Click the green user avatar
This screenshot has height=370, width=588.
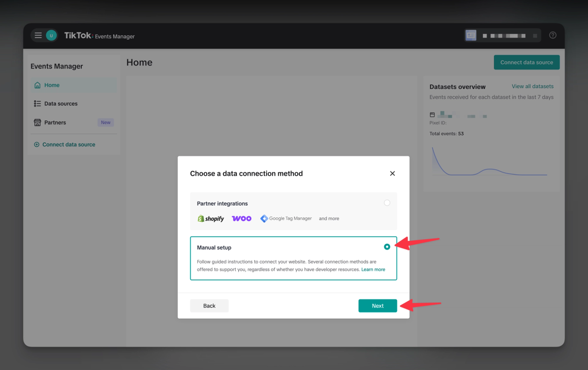point(51,35)
